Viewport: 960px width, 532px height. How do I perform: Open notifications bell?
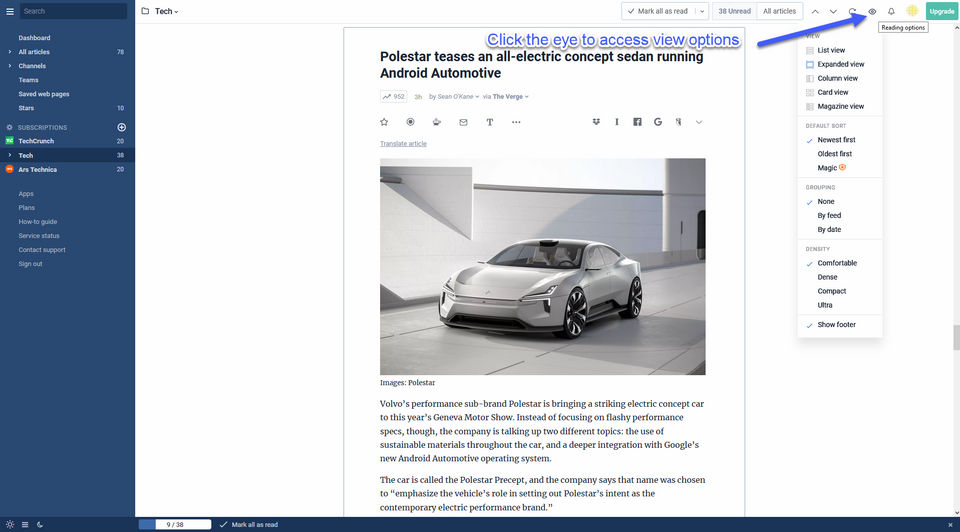[x=891, y=12]
